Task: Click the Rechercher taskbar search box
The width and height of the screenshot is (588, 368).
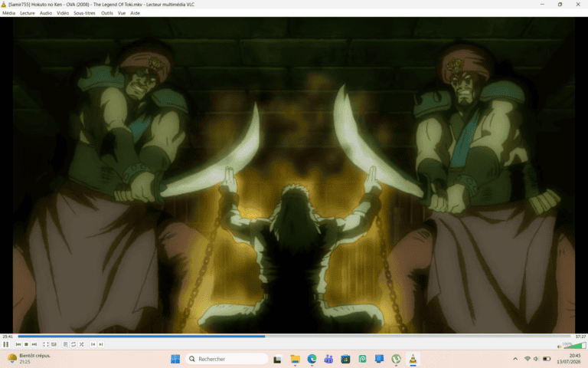Action: (x=227, y=359)
